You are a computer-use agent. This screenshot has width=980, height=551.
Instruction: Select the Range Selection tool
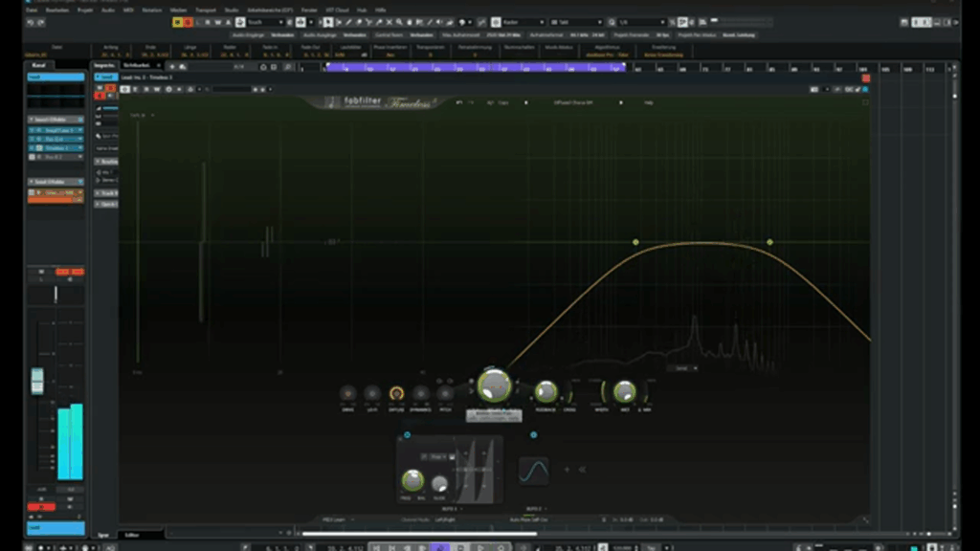(x=339, y=23)
